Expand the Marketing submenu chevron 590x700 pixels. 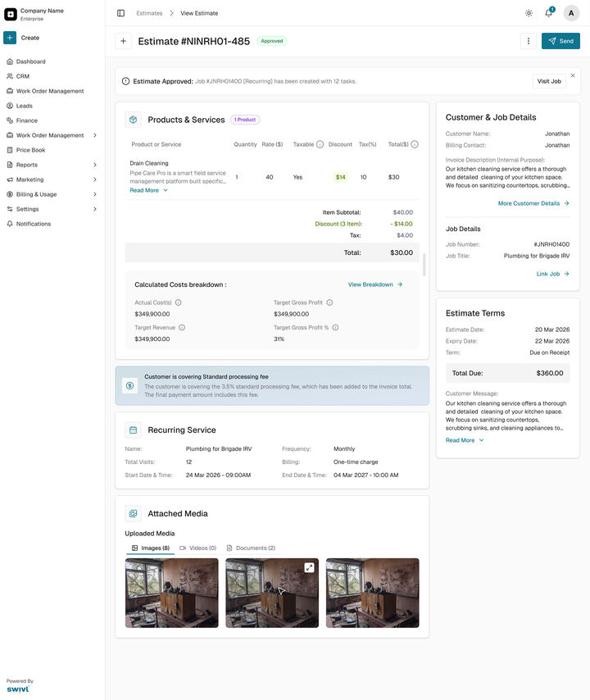click(95, 180)
